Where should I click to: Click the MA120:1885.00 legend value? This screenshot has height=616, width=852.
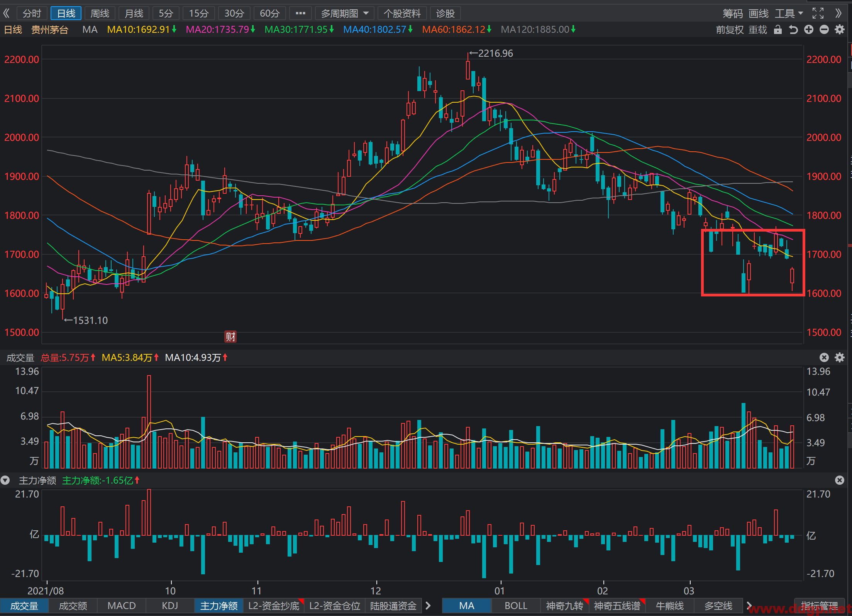click(535, 30)
